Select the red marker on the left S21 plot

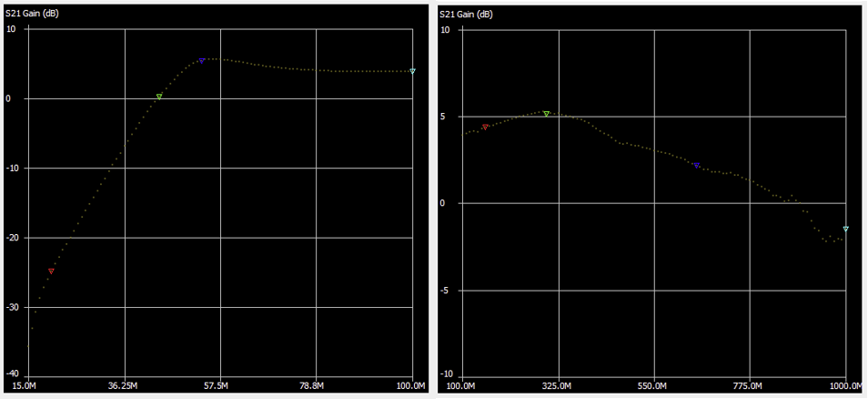pyautogui.click(x=51, y=271)
